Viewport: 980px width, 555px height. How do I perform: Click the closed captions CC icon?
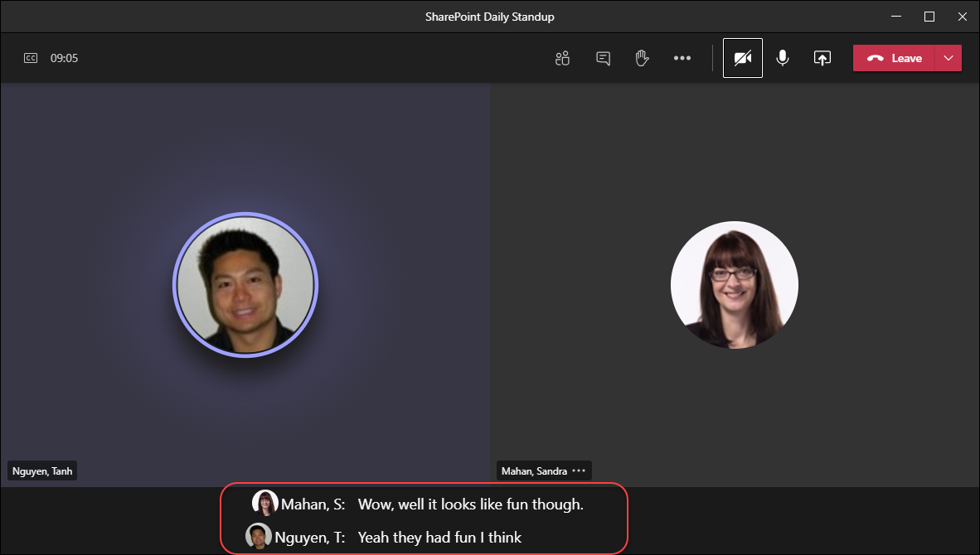[x=30, y=57]
